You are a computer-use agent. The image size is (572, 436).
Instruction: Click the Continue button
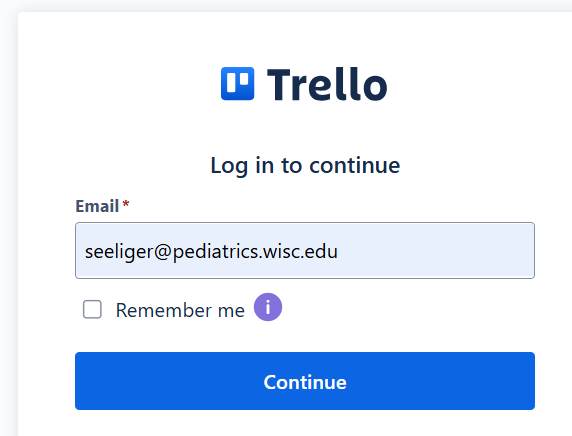305,381
